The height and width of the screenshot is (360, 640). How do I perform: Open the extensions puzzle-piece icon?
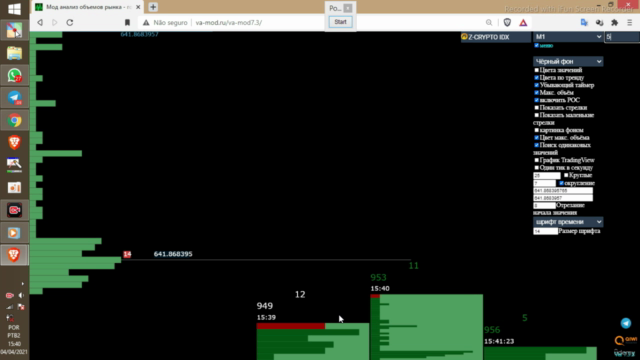tap(615, 22)
